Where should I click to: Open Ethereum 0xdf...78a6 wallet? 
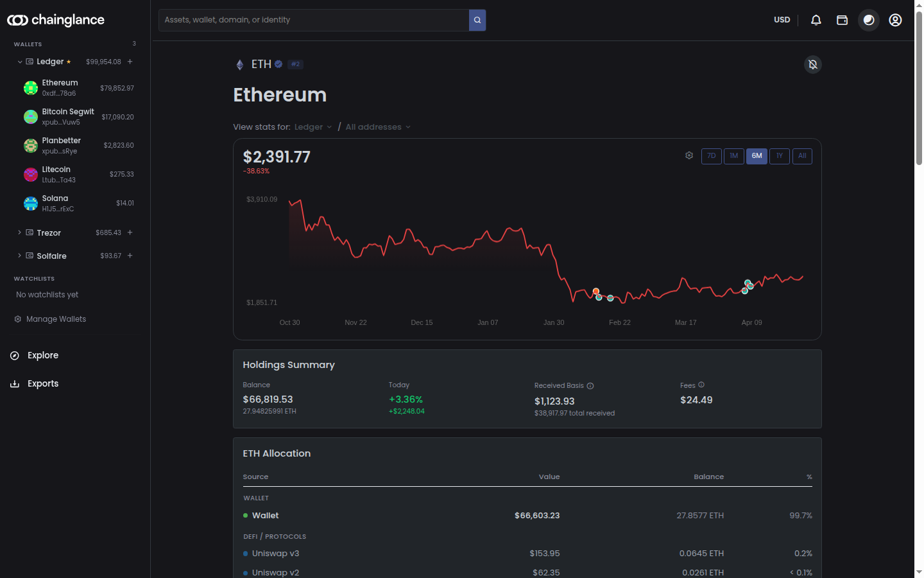(x=78, y=88)
